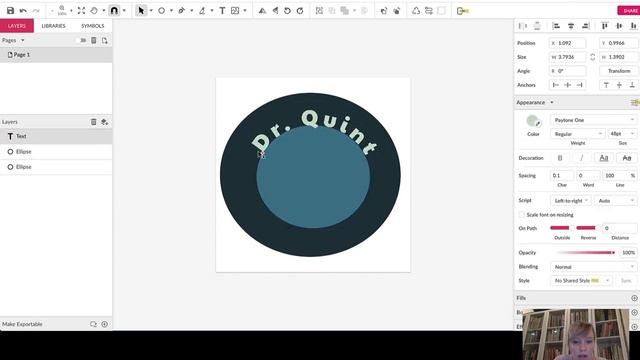
Task: Open the Regular weight dropdown
Action: click(x=578, y=134)
